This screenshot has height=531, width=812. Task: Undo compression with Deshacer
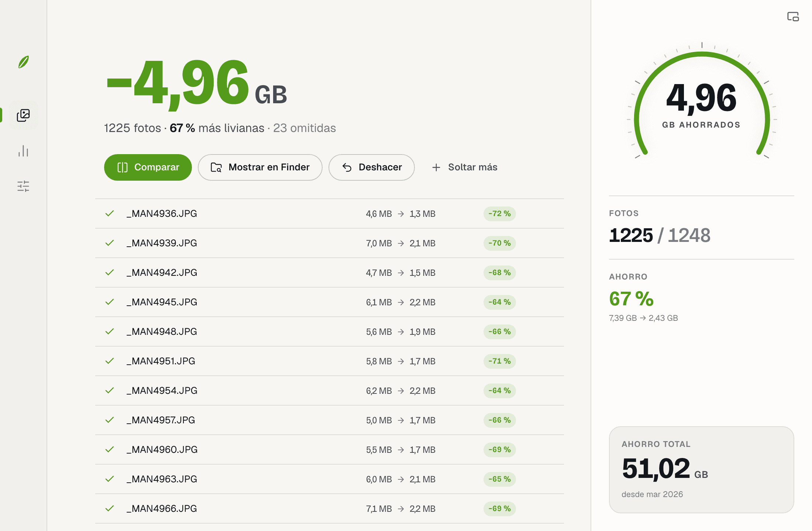click(x=372, y=167)
